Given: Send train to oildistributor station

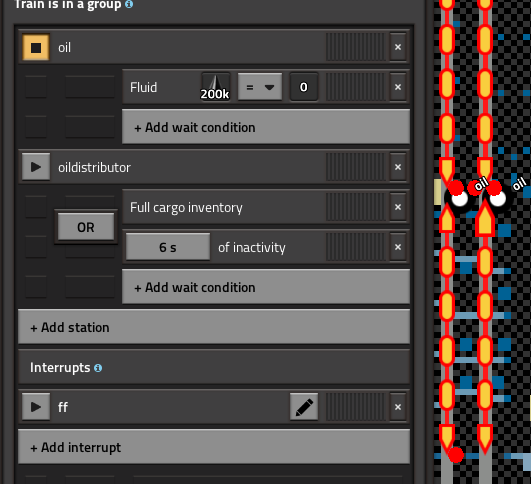Looking at the screenshot, I should pyautogui.click(x=36, y=167).
